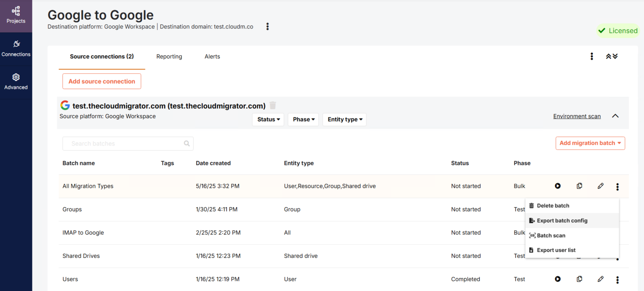Select the Shared Drives batch name
The image size is (644, 291).
[81, 256]
